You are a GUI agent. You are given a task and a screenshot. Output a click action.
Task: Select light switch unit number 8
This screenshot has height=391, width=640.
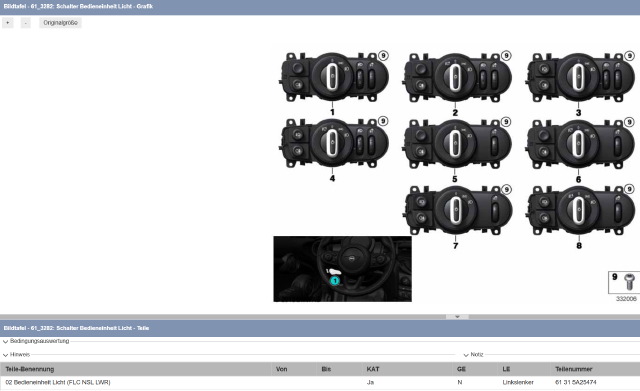tap(581, 210)
